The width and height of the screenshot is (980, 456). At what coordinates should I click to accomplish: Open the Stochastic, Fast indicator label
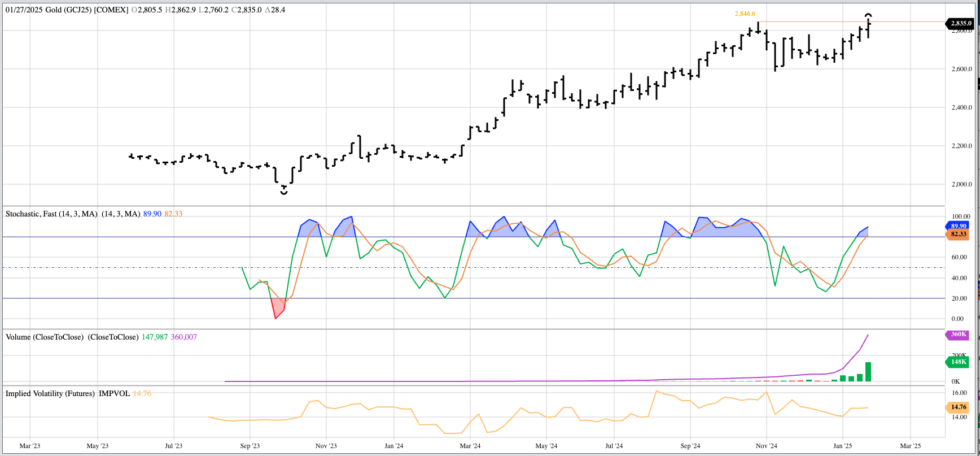tap(51, 214)
